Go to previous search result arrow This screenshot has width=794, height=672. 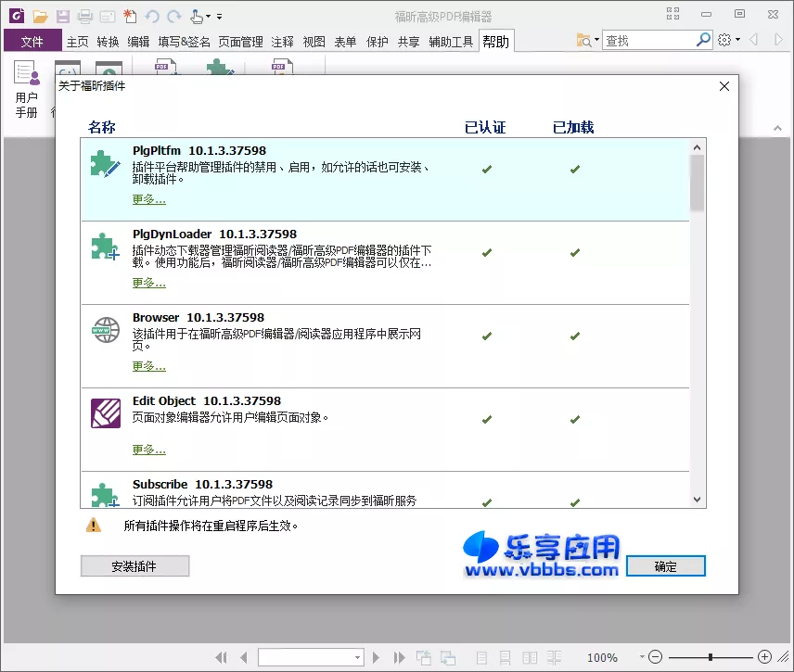tap(753, 40)
